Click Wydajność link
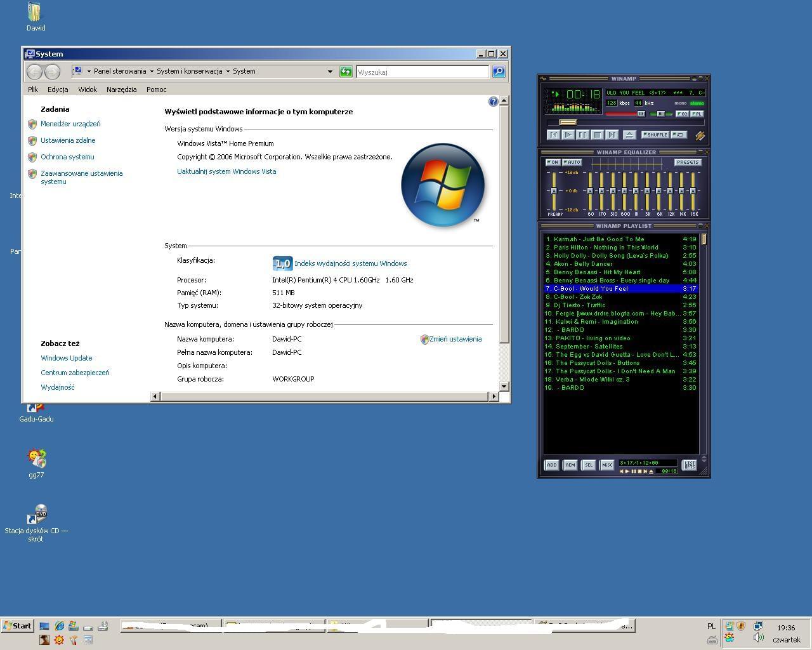Image resolution: width=812 pixels, height=650 pixels. click(x=58, y=387)
